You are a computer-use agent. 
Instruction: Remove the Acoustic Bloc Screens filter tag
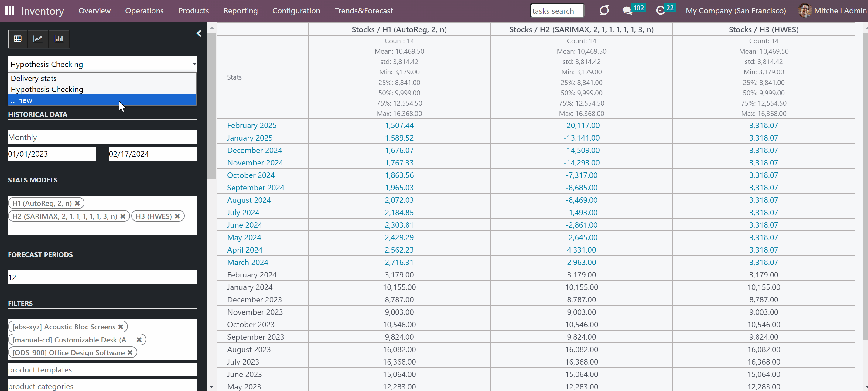(x=121, y=327)
